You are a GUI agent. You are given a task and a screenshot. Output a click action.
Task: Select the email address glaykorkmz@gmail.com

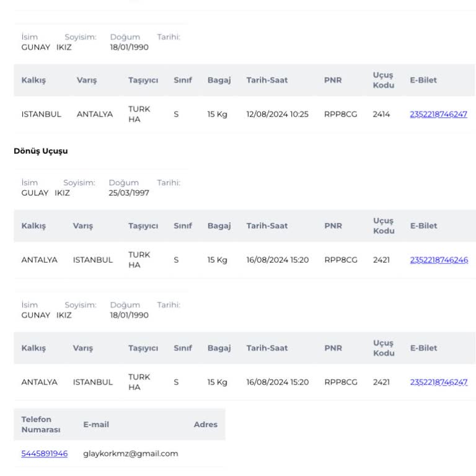(130, 453)
